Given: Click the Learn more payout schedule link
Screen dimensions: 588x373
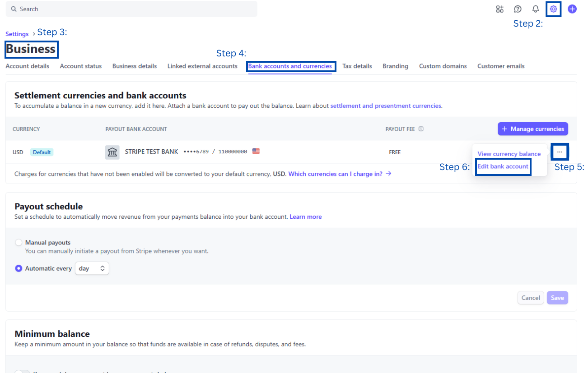Looking at the screenshot, I should point(306,216).
